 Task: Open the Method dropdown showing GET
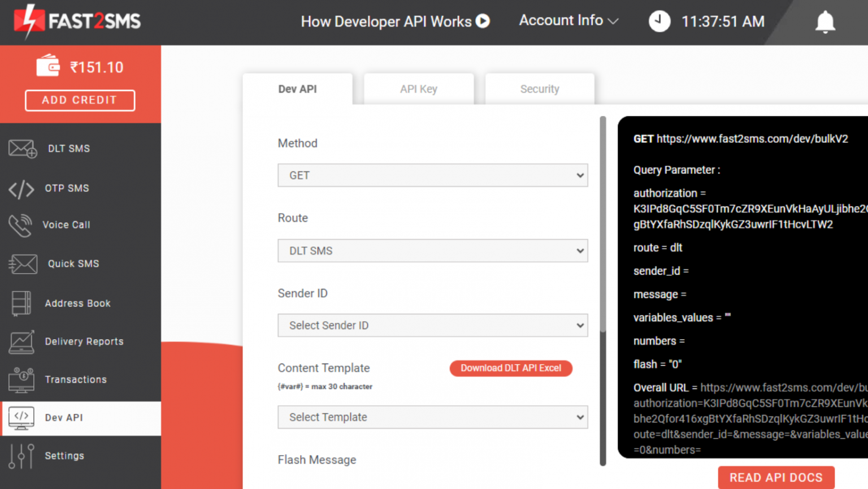coord(432,175)
